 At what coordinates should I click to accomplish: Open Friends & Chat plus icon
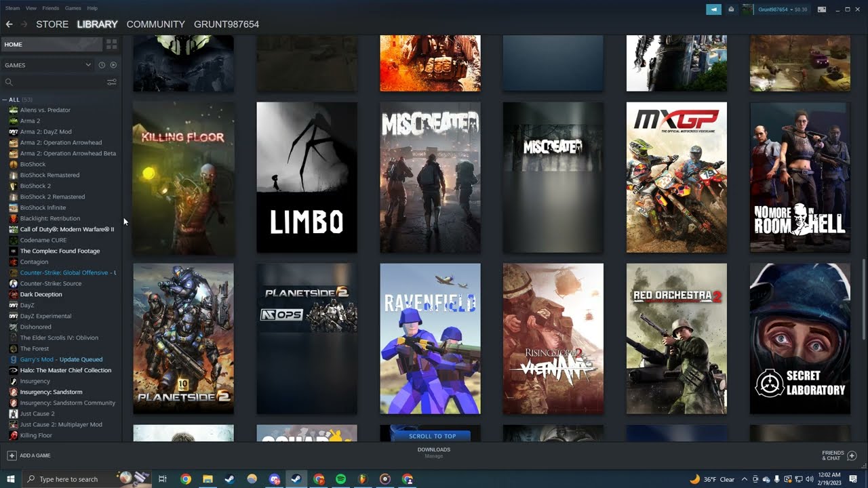852,455
